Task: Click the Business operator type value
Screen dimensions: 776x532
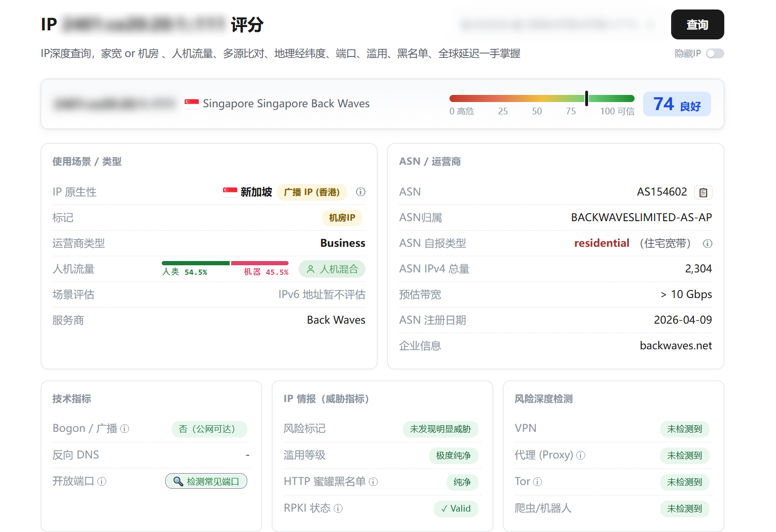Action: tap(343, 243)
